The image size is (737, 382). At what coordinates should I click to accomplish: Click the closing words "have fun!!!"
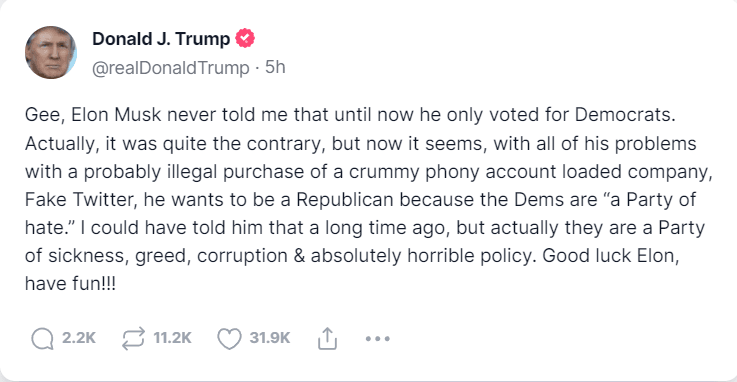pos(70,284)
